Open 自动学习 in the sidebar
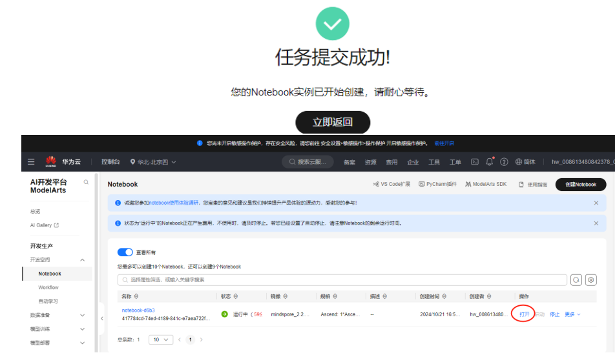Screen dimensions: 615x364 (48, 301)
